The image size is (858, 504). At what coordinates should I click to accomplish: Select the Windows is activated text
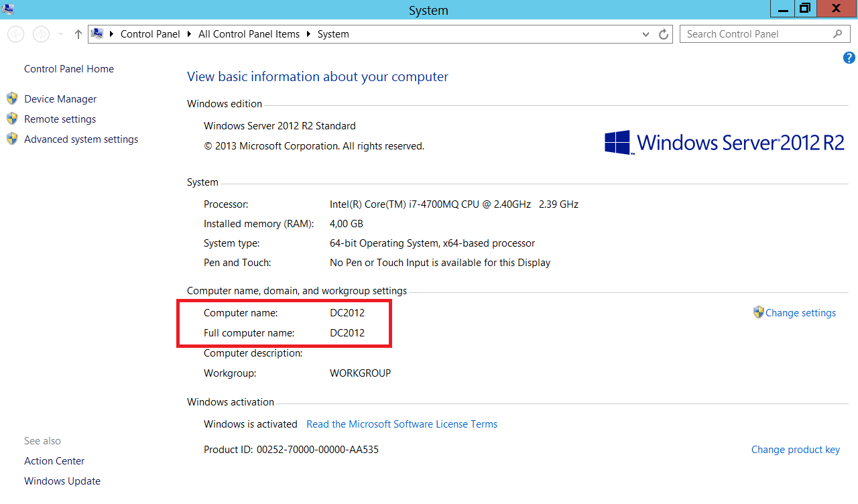click(251, 424)
